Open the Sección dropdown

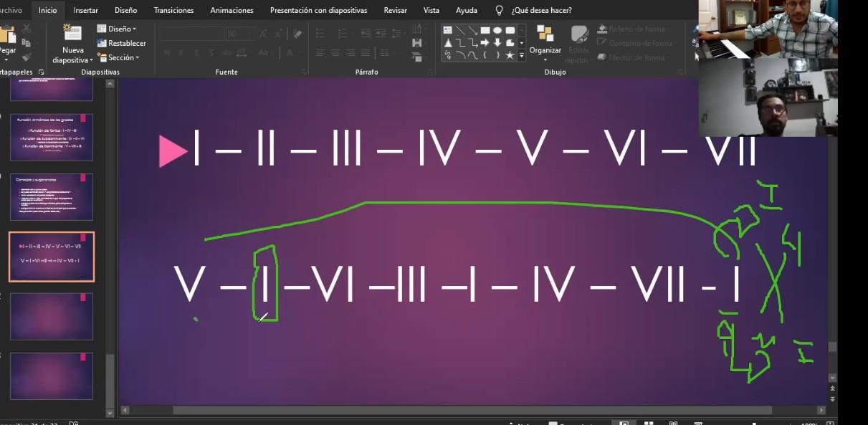click(118, 57)
